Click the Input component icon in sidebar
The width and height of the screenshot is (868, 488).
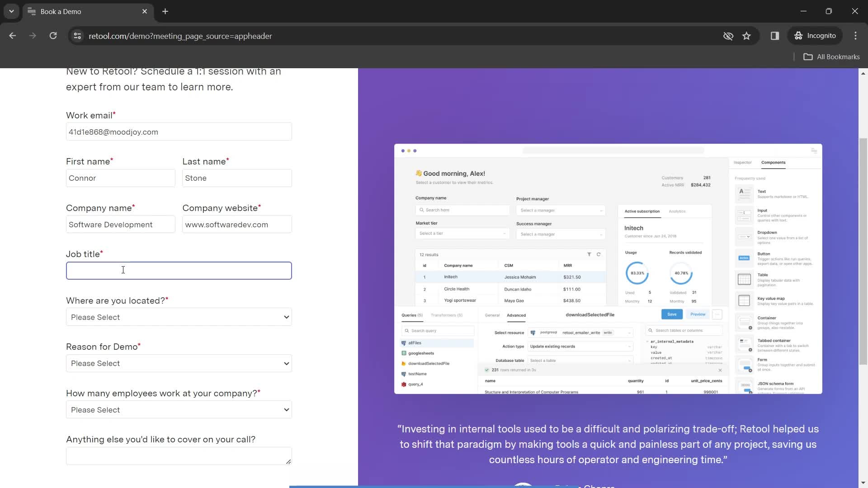tap(745, 215)
